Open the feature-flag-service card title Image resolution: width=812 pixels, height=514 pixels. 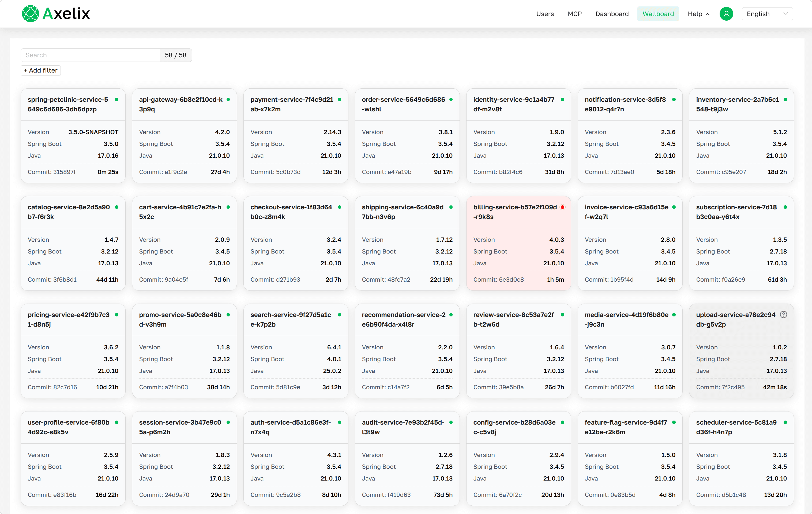click(626, 427)
